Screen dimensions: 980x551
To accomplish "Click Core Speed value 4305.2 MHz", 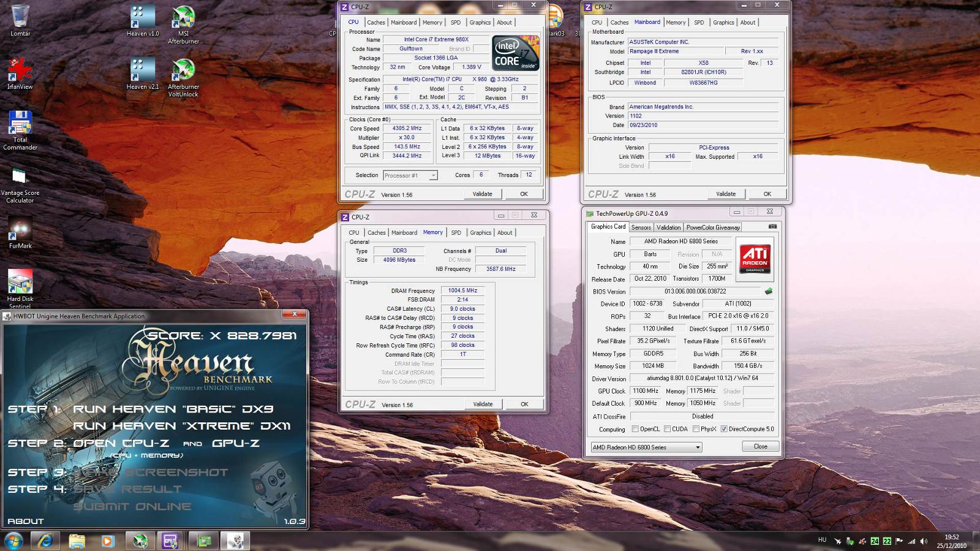I will coord(407,129).
